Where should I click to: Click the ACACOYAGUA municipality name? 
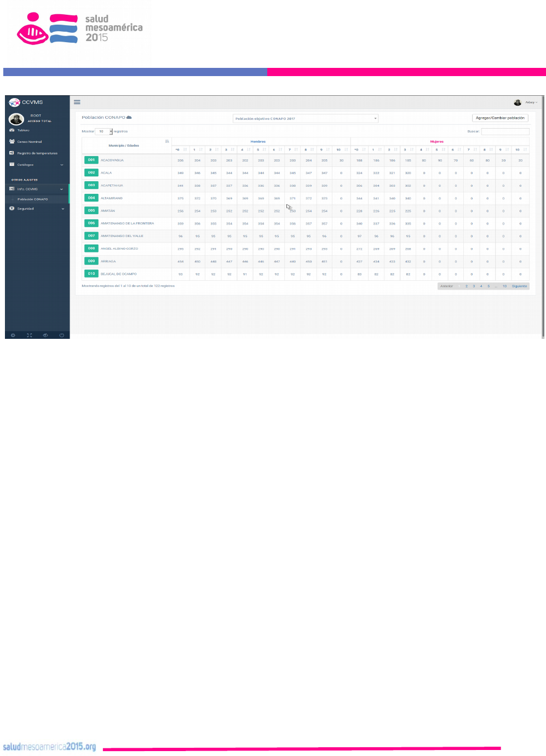[x=112, y=160]
